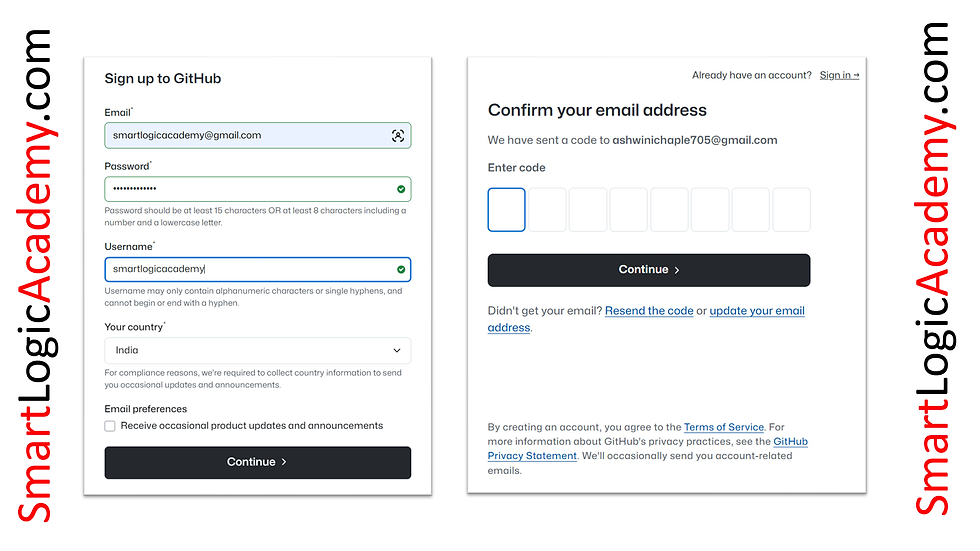
Task: Click the Continue button on the sign-up form
Action: coord(258,462)
